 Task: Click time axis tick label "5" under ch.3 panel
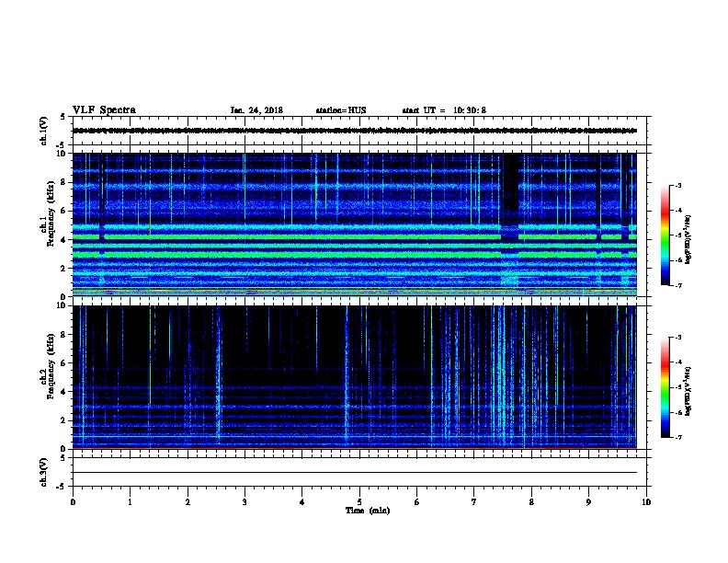pos(359,502)
